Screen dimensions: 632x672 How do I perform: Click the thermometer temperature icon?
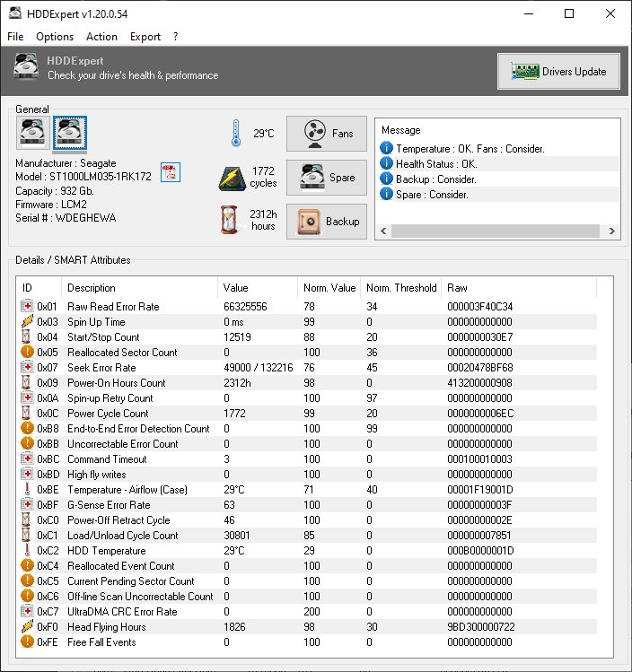[234, 134]
